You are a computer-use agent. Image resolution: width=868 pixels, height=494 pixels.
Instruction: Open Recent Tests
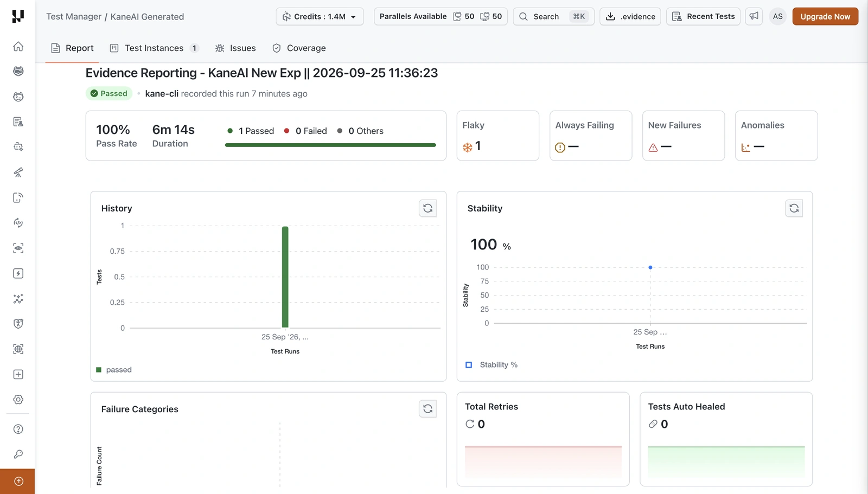tap(703, 16)
